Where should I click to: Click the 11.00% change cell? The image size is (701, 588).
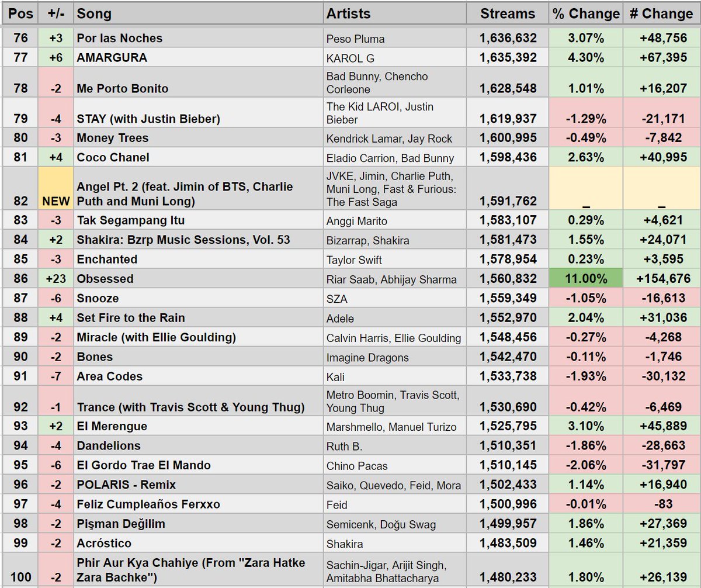(x=586, y=279)
